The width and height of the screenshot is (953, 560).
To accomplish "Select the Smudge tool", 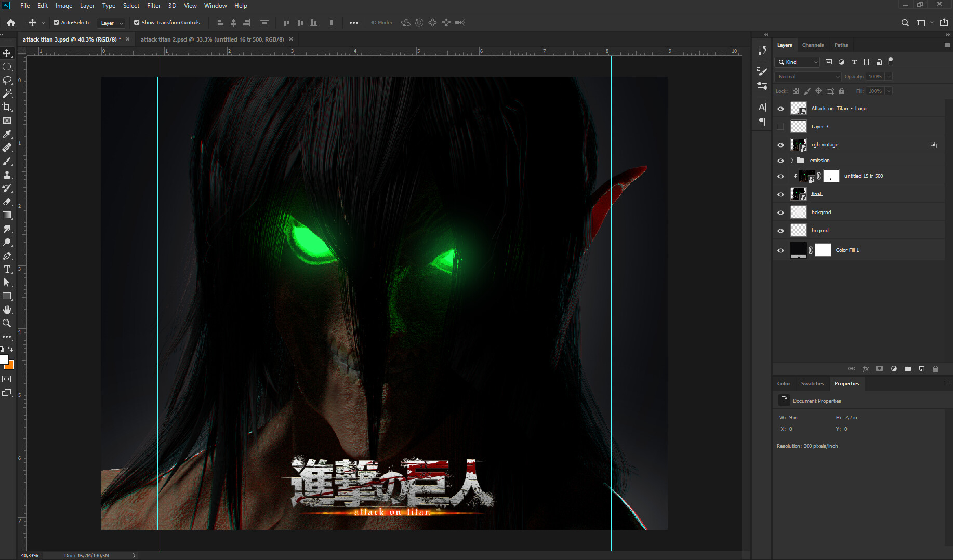I will point(7,229).
